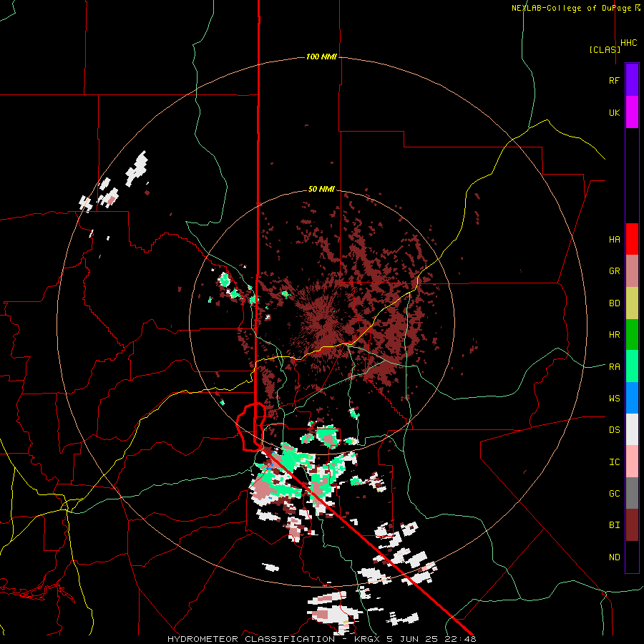Click the '22:48' timestamp text
Viewport: 644px width, 644px height.
click(x=460, y=639)
